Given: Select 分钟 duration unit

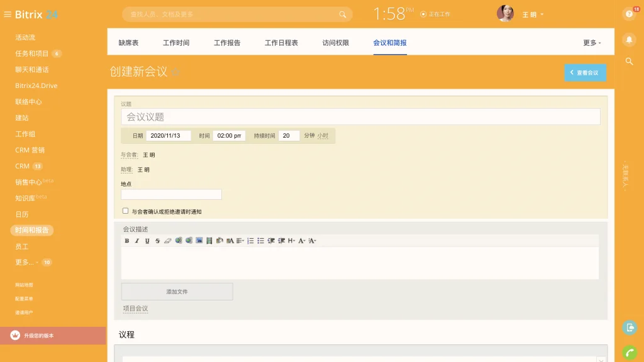Looking at the screenshot, I should coord(309,136).
